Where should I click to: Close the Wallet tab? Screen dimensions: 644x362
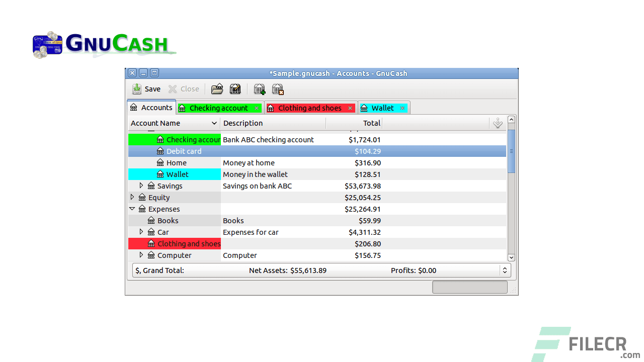pyautogui.click(x=401, y=107)
